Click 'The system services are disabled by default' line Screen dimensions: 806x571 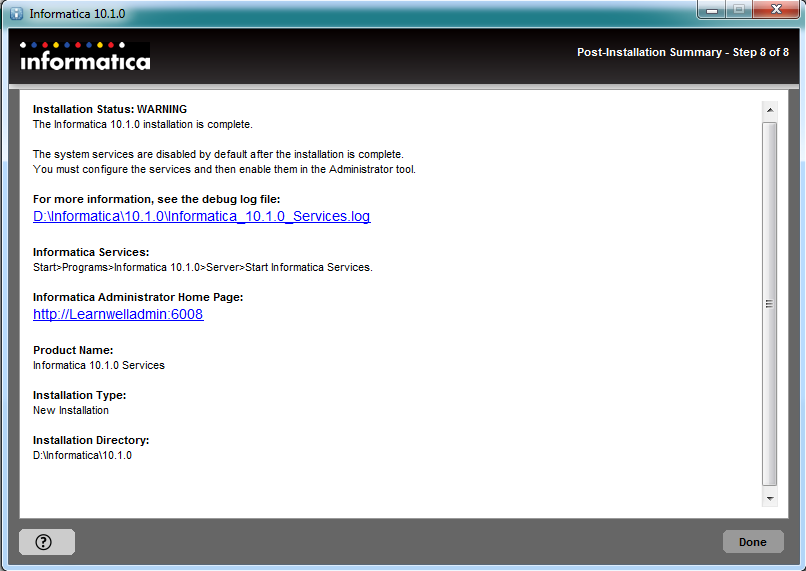(x=218, y=154)
